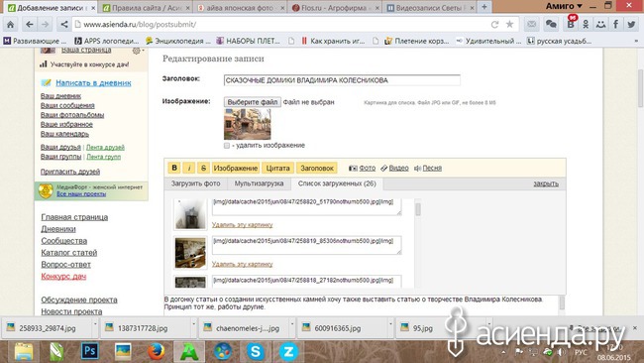
Task: Switch to the Загрузить фото tab
Action: tap(195, 183)
